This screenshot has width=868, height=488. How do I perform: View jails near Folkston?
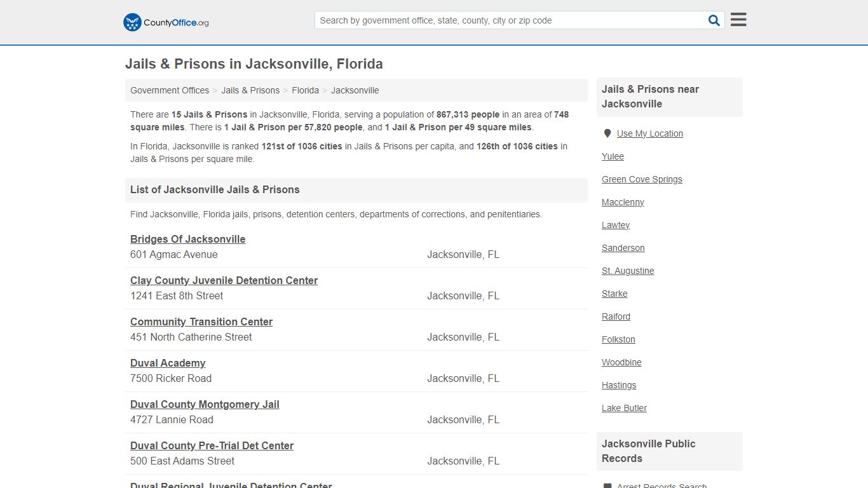(618, 339)
